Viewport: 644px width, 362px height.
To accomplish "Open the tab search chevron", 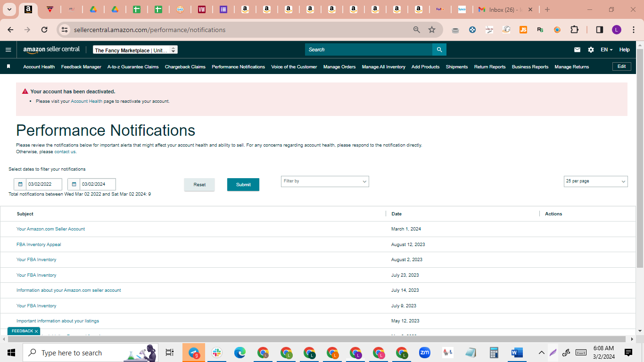I will [9, 9].
